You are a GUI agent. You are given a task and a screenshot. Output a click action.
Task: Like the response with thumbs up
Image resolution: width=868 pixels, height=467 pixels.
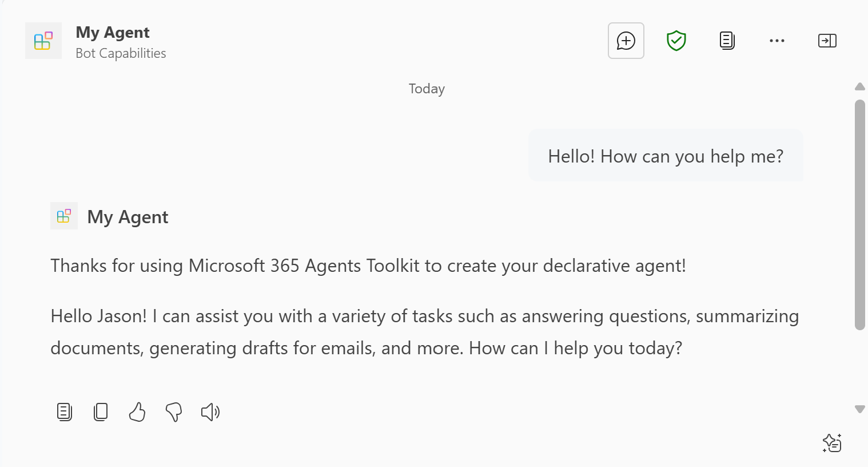click(x=137, y=411)
